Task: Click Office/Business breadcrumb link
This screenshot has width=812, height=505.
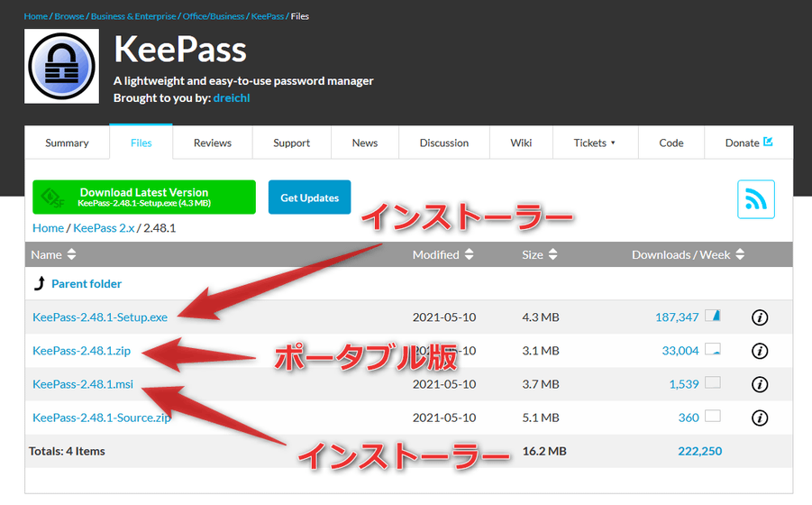Action: click(214, 16)
